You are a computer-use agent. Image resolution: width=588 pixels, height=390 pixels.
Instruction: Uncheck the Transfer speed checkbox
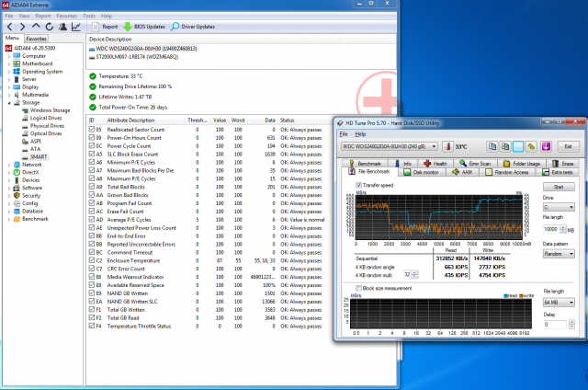(359, 184)
